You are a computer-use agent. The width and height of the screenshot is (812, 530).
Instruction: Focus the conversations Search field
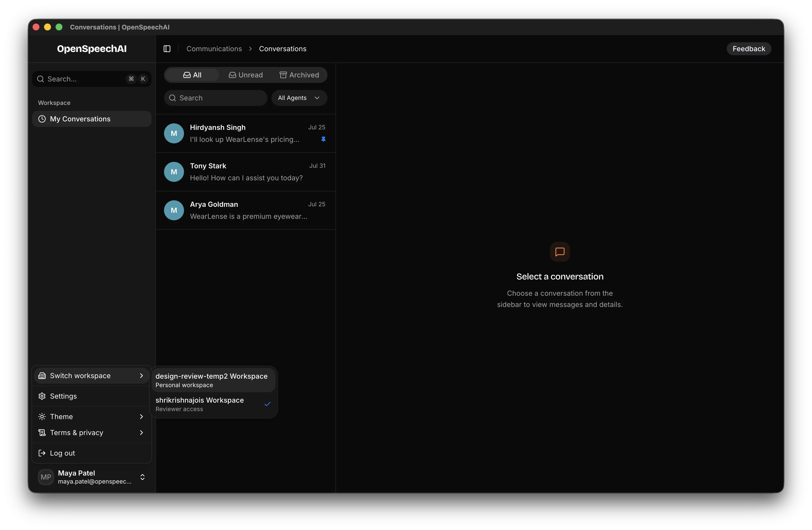pyautogui.click(x=215, y=98)
